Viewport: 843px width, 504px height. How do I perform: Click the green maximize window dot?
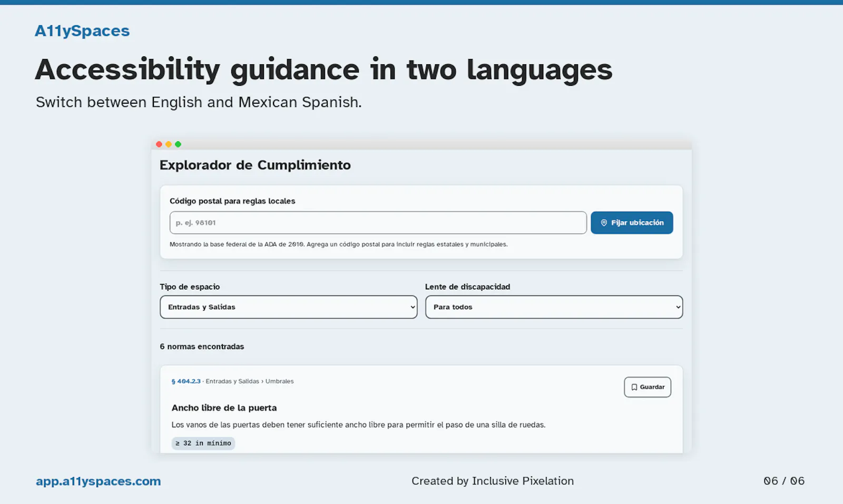tap(178, 144)
